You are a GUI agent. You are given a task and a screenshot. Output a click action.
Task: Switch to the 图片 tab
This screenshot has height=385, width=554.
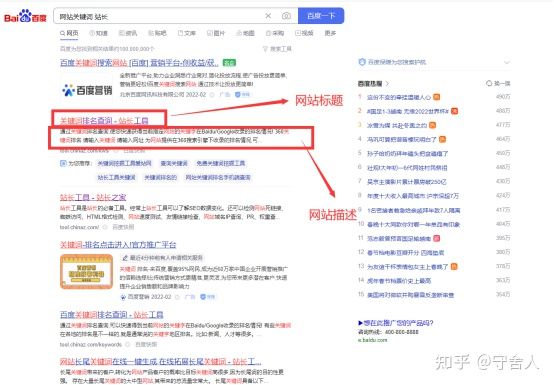click(x=216, y=33)
